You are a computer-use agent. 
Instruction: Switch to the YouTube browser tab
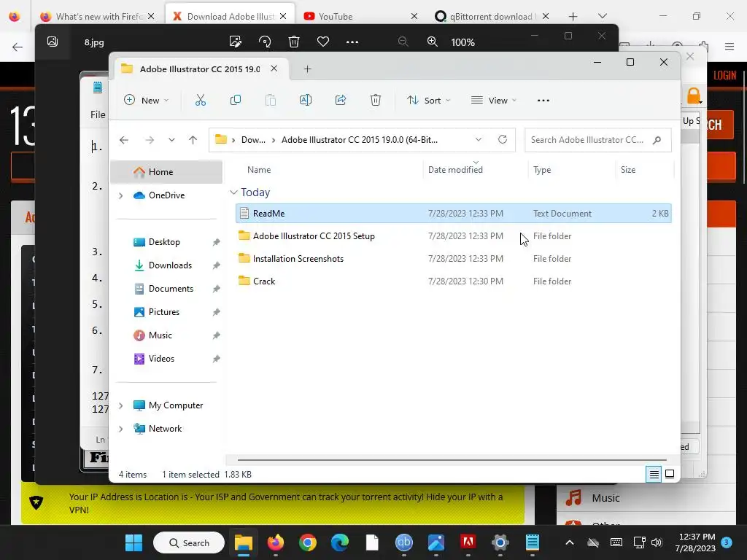click(x=360, y=16)
